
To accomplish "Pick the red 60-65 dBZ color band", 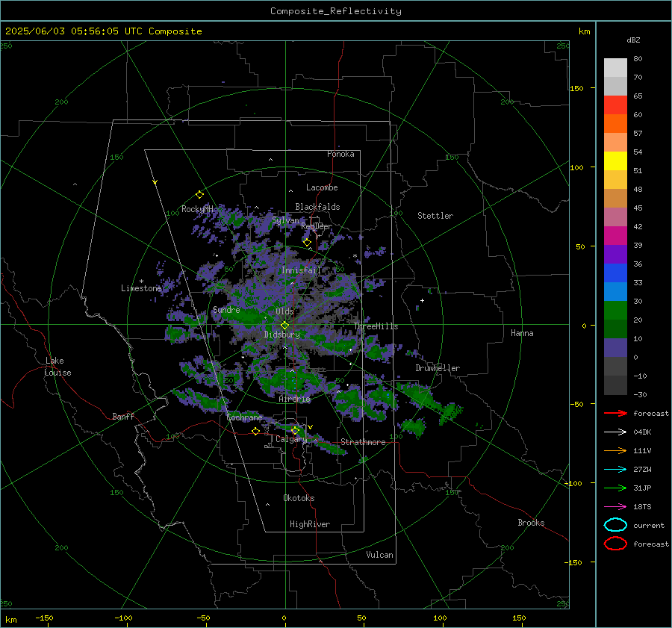I will (x=615, y=105).
